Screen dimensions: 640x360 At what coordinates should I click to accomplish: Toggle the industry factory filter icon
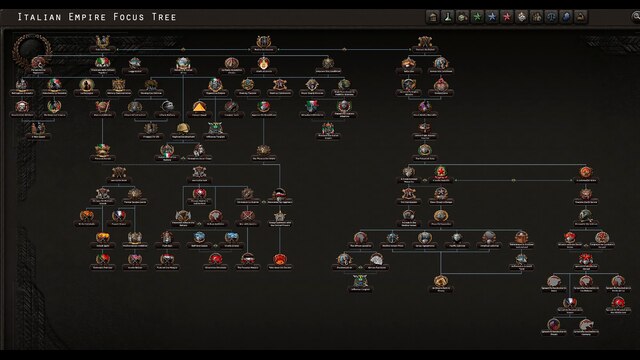462,17
